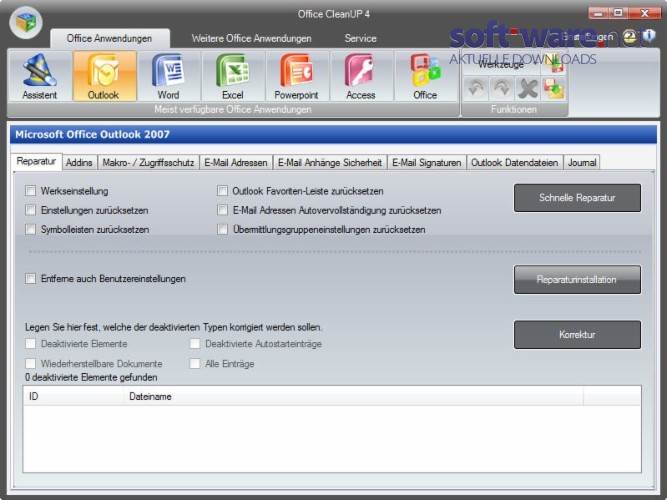Open the Outlook Datendateien tab
Viewport: 667px width, 500px height.
(514, 163)
